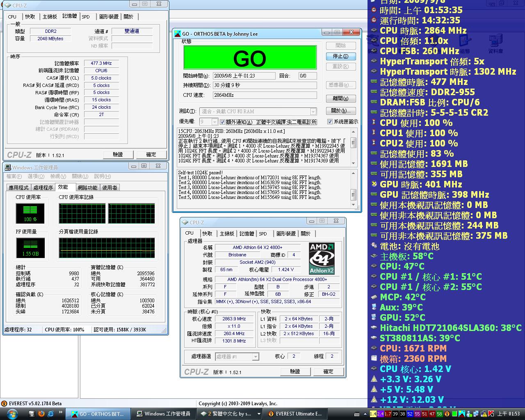The height and width of the screenshot is (420, 525).
Task: Switch to 使用者 tab in Task Manager
Action: (110, 187)
